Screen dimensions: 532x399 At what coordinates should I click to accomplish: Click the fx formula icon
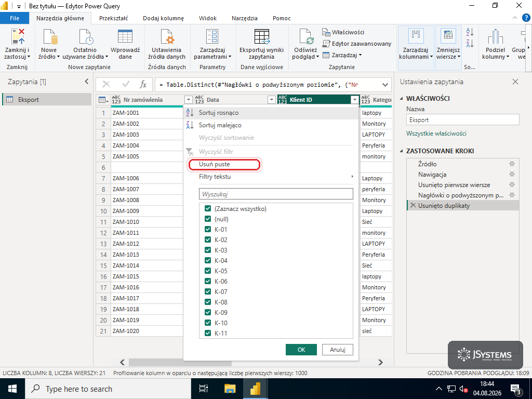click(143, 84)
